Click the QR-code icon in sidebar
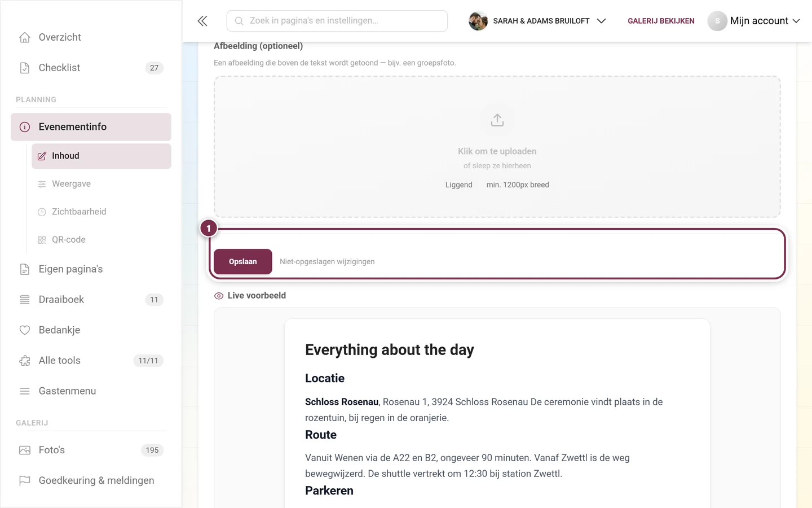The height and width of the screenshot is (508, 812). [42, 240]
